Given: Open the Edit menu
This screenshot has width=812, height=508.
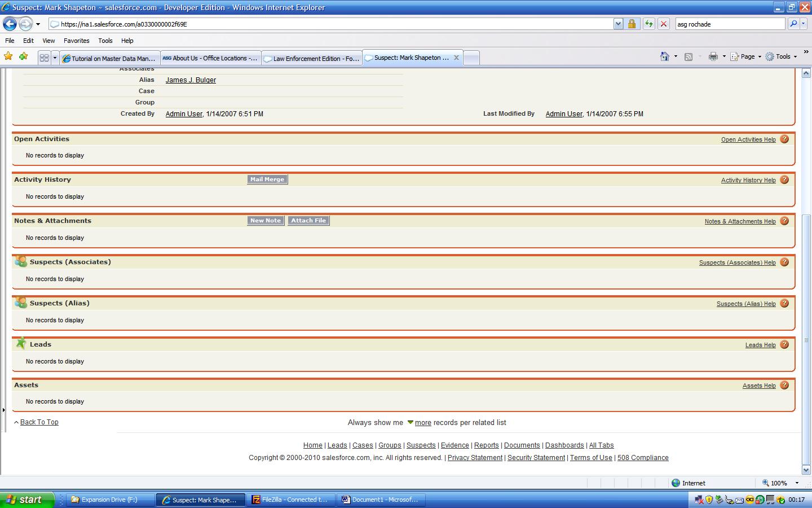Looking at the screenshot, I should [28, 41].
